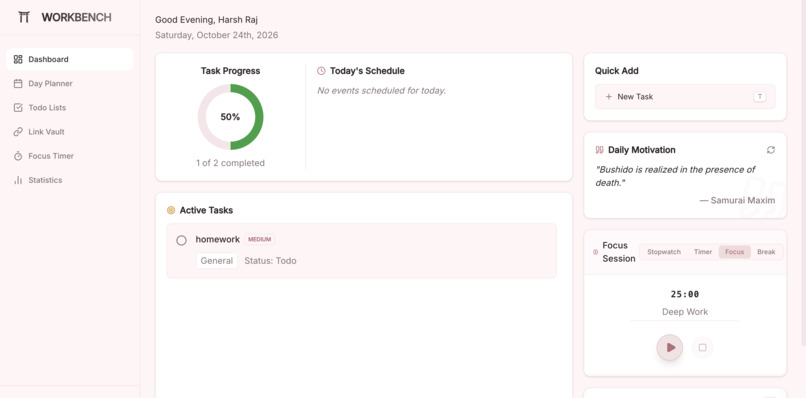This screenshot has width=806, height=398.
Task: Switch to Stopwatch mode
Action: (x=664, y=252)
